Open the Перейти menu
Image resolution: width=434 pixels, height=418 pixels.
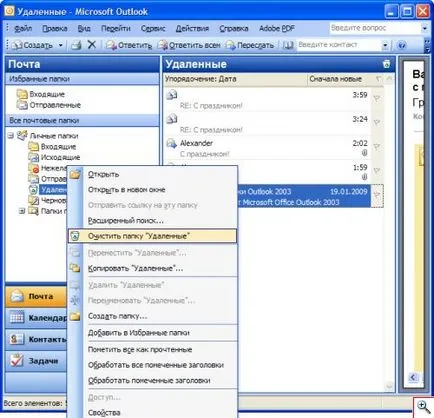pos(116,29)
